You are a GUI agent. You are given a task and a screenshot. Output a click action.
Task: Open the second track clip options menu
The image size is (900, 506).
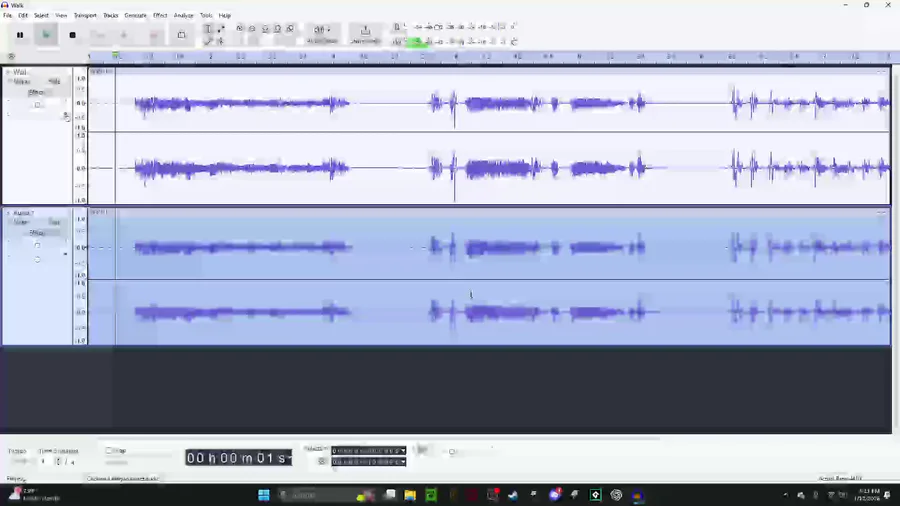882,212
